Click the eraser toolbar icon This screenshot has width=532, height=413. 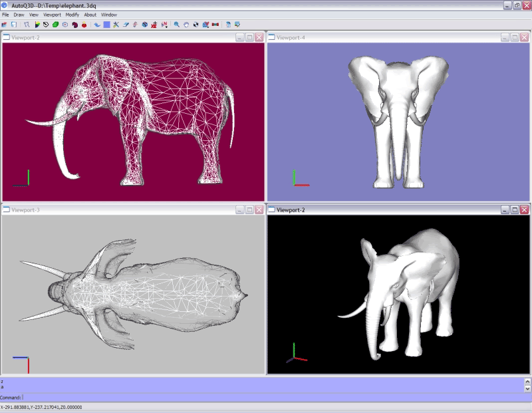pyautogui.click(x=126, y=25)
